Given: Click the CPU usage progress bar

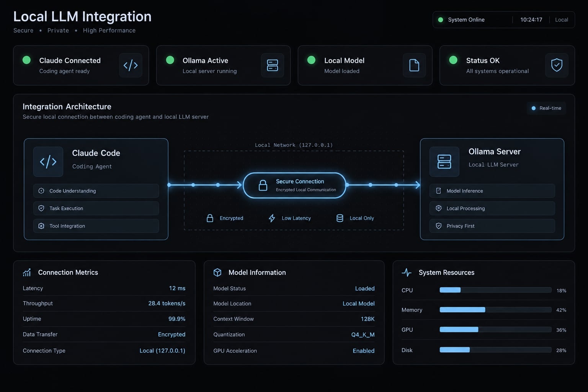Looking at the screenshot, I should pyautogui.click(x=495, y=290).
